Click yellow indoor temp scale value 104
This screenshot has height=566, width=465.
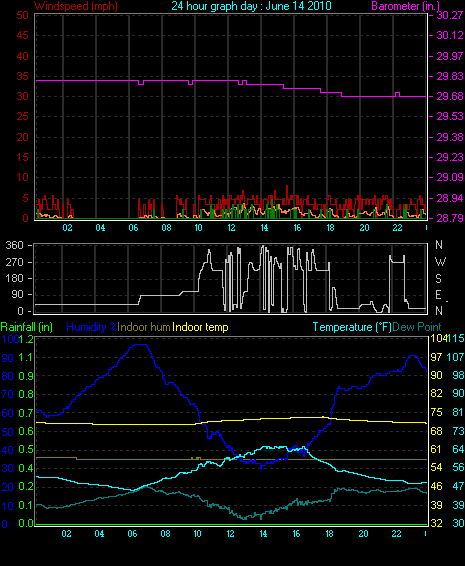tap(438, 338)
